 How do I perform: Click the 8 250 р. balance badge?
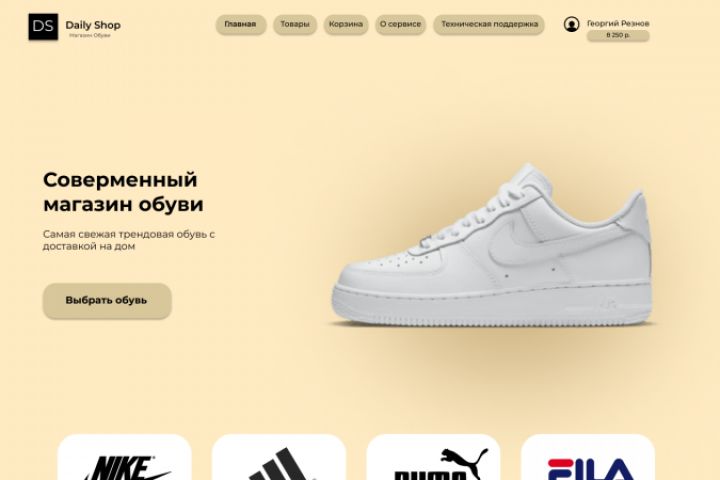tap(618, 35)
